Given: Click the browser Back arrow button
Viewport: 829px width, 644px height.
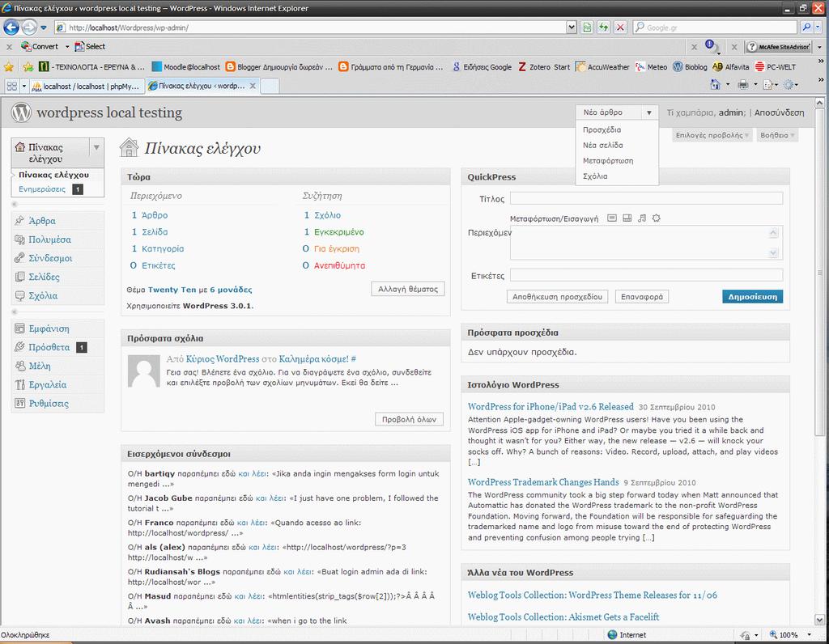Looking at the screenshot, I should [x=11, y=27].
